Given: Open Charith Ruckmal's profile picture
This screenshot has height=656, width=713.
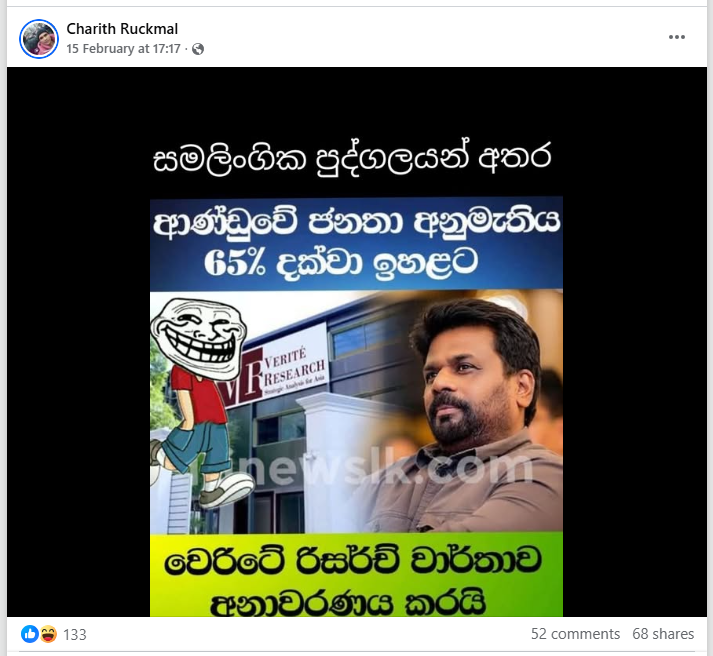Looking at the screenshot, I should point(39,39).
